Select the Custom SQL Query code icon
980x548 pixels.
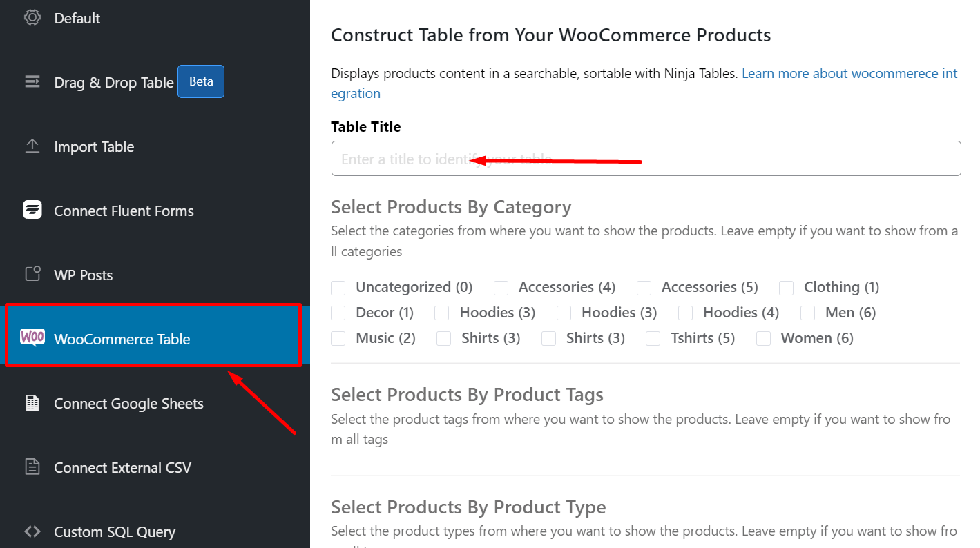[32, 531]
